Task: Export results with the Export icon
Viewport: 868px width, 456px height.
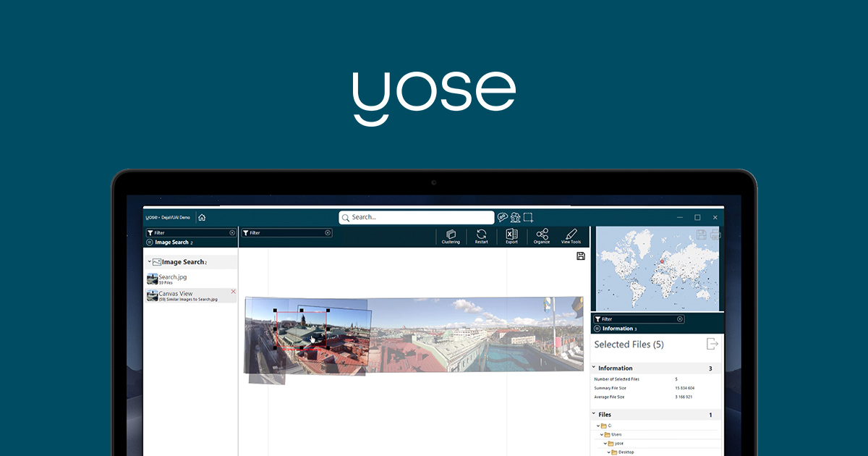Action: click(511, 236)
